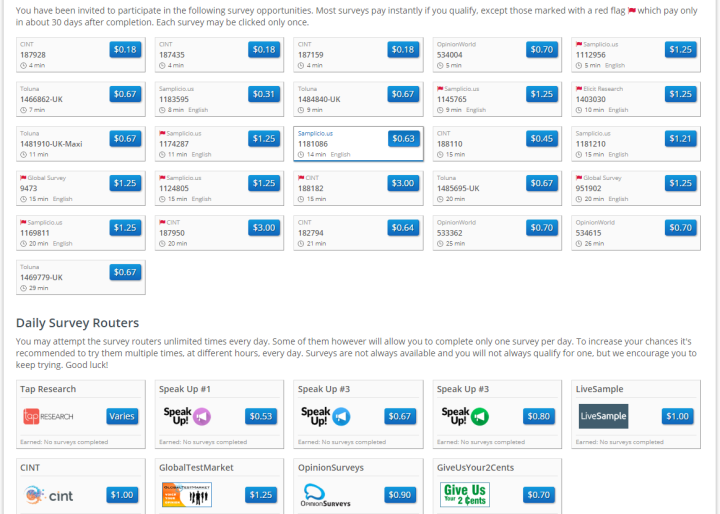This screenshot has width=720, height=514.
Task: Click the cint router logo
Action: pos(49,495)
